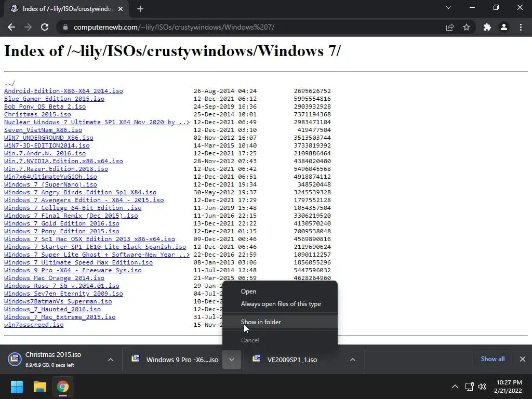Click Windows 9 Pro download file icon
The width and height of the screenshot is (532, 399).
[136, 358]
